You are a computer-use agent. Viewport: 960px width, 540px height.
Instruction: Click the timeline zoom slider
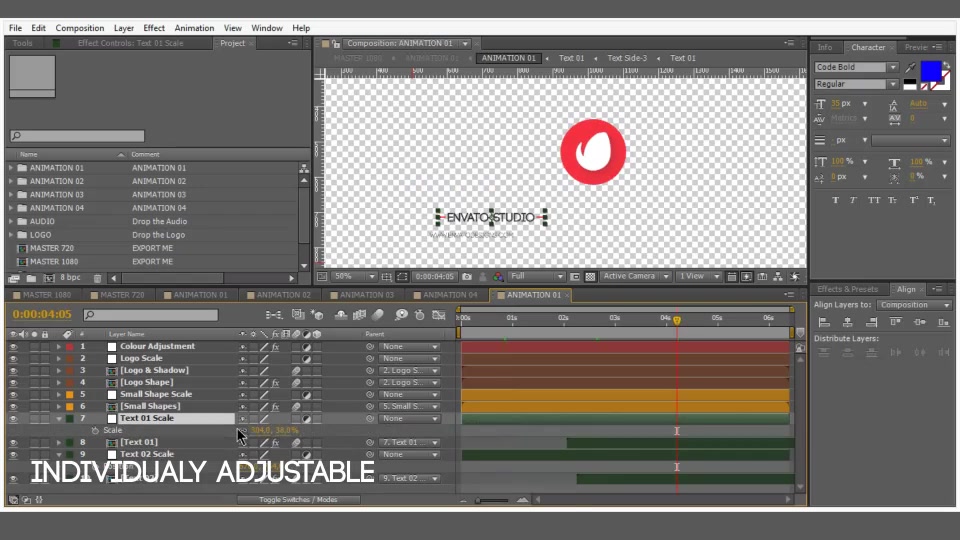pos(492,500)
